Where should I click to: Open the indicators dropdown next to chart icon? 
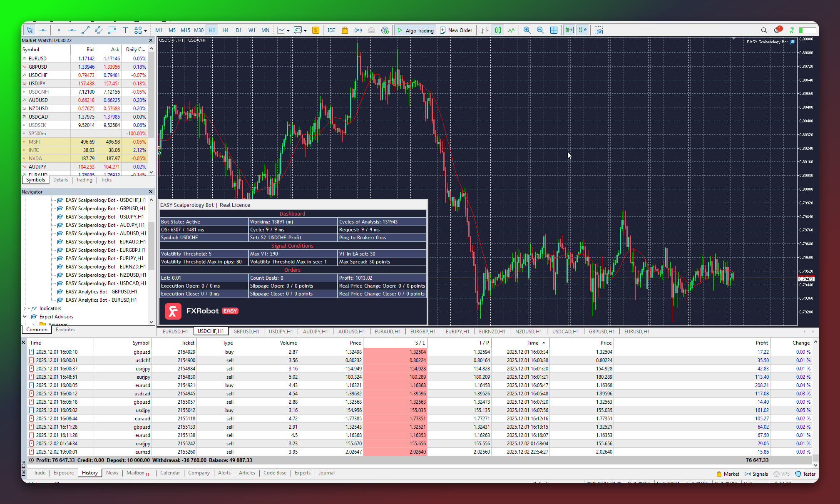click(x=306, y=31)
